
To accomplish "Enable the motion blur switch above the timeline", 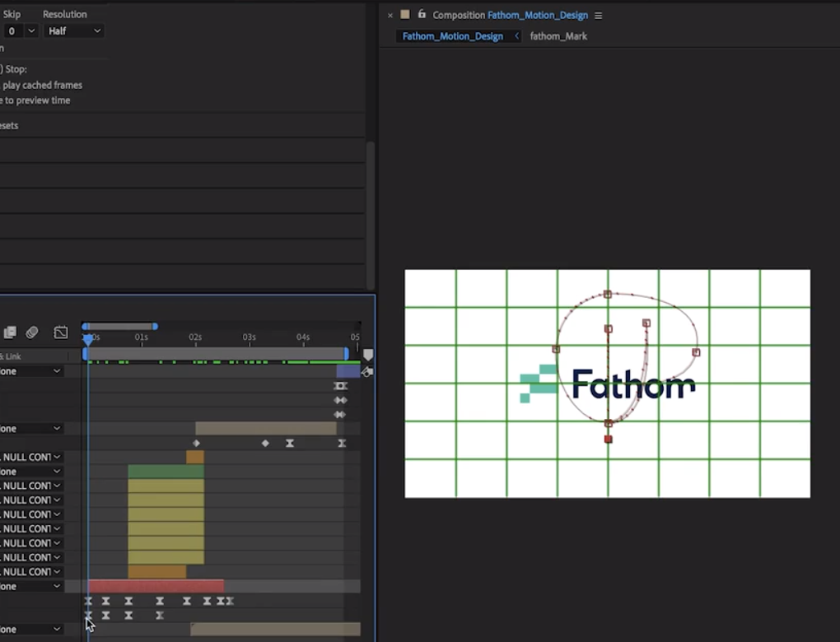I will [32, 333].
